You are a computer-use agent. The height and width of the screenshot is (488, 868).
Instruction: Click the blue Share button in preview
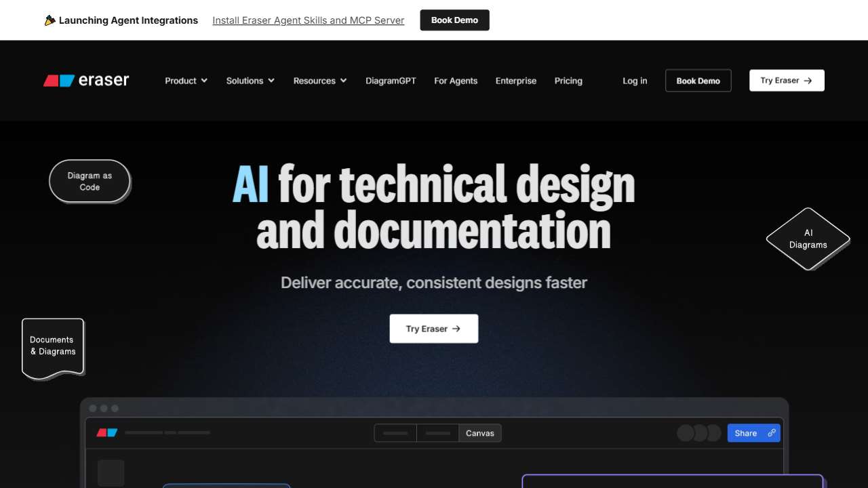pos(745,433)
